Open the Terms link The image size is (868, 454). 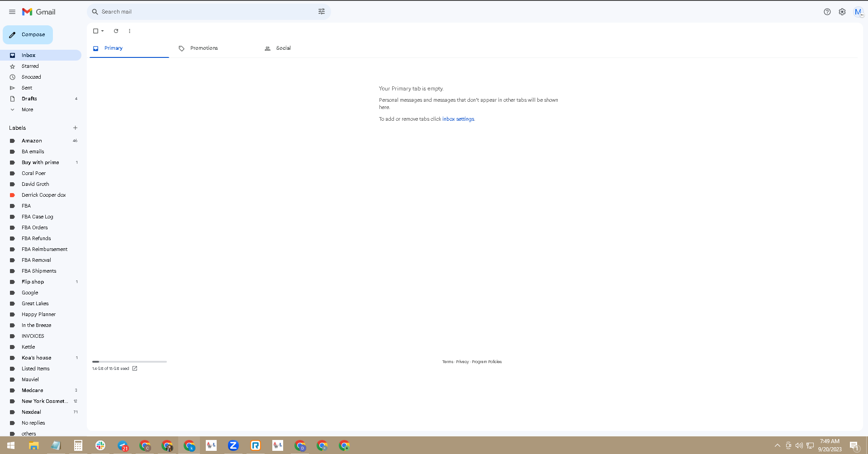tap(448, 362)
